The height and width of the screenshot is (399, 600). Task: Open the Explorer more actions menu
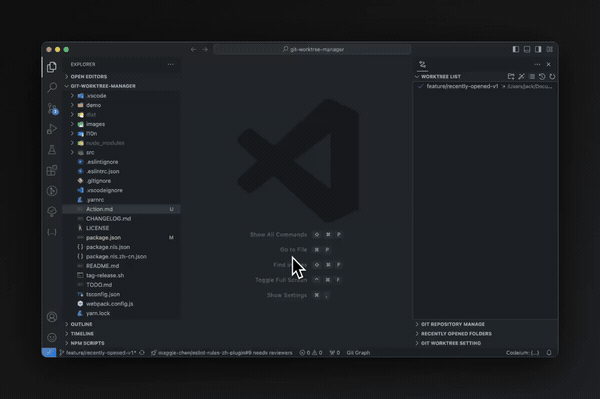coord(170,64)
